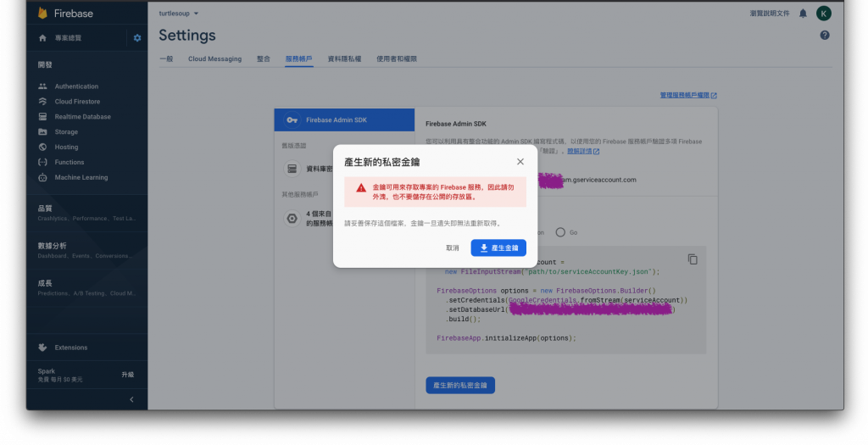Image resolution: width=868 pixels, height=445 pixels.
Task: Open the K account avatar
Action: click(x=824, y=14)
